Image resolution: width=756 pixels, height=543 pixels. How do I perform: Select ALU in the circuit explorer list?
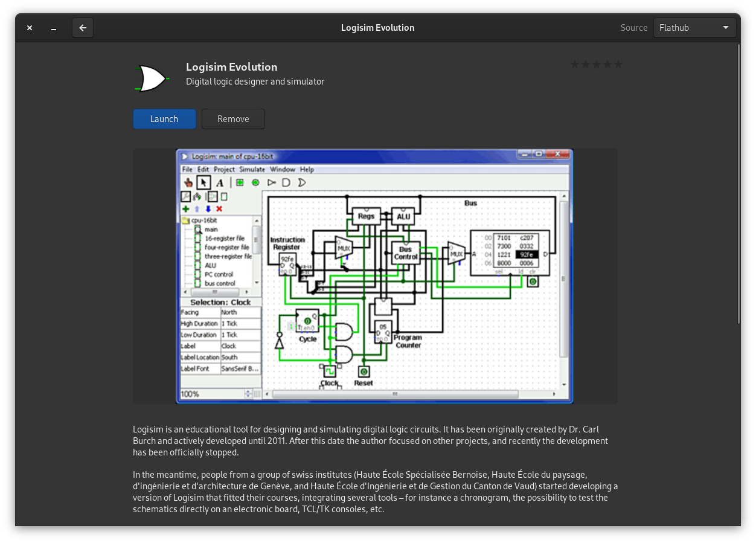(211, 265)
